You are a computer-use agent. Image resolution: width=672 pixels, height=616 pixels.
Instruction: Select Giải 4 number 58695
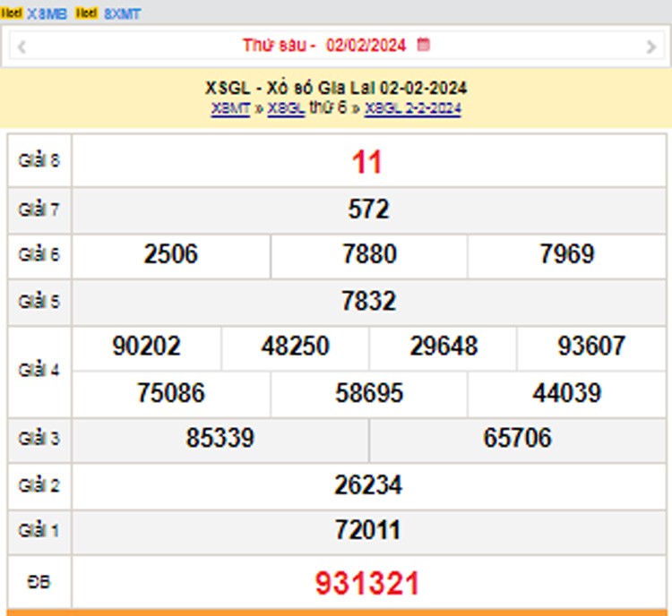(x=369, y=393)
